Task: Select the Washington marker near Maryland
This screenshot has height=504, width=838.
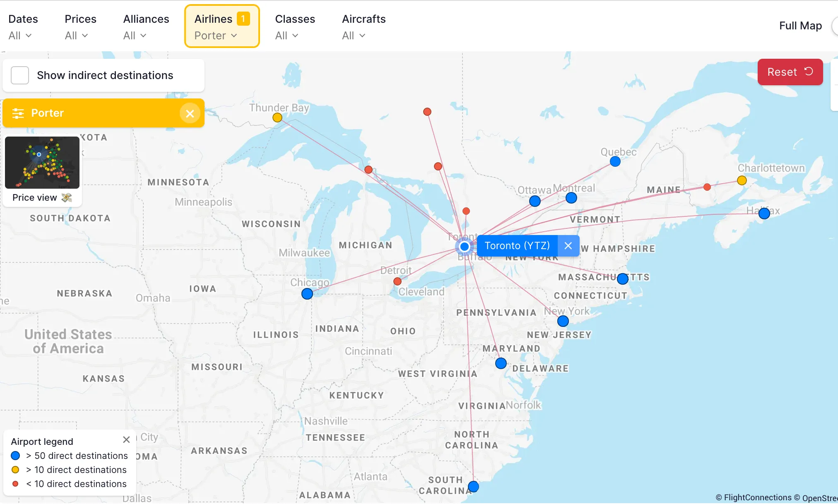Action: [x=501, y=363]
